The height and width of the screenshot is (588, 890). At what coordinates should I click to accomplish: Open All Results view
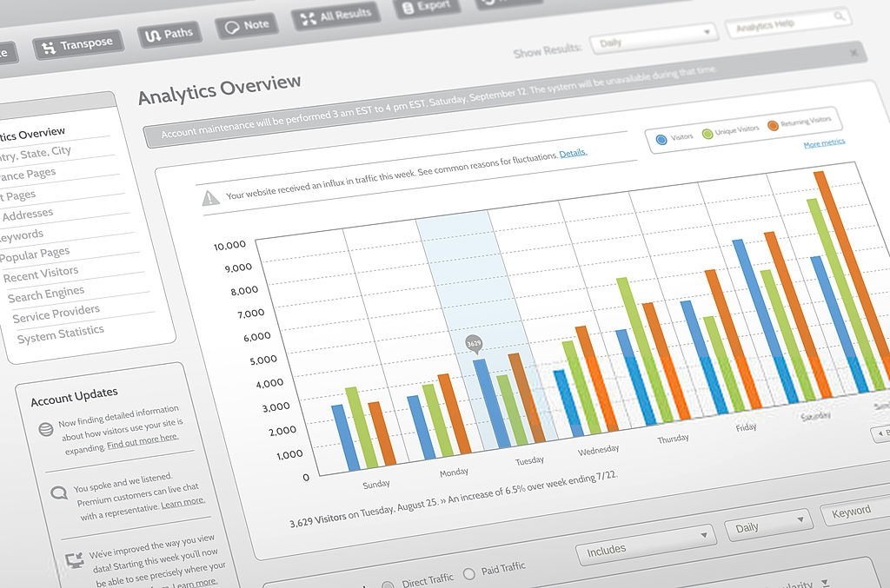(x=339, y=17)
